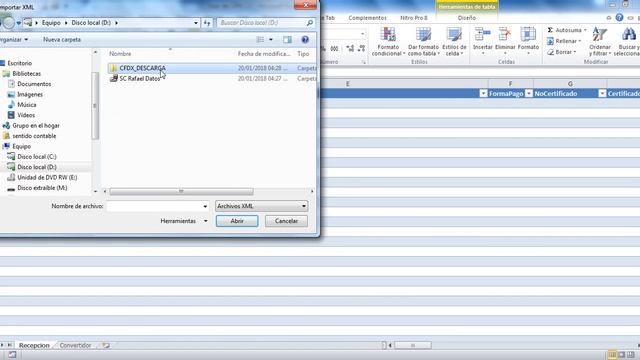Screen dimensions: 640x360
Task: Change view icon in file dialog
Action: (x=260, y=40)
